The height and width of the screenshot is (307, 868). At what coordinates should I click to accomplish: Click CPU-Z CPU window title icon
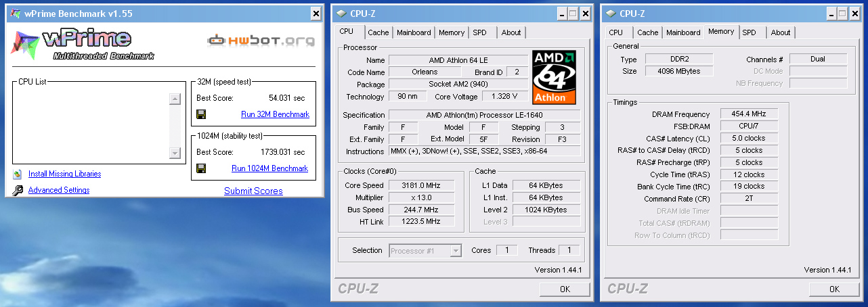(341, 14)
